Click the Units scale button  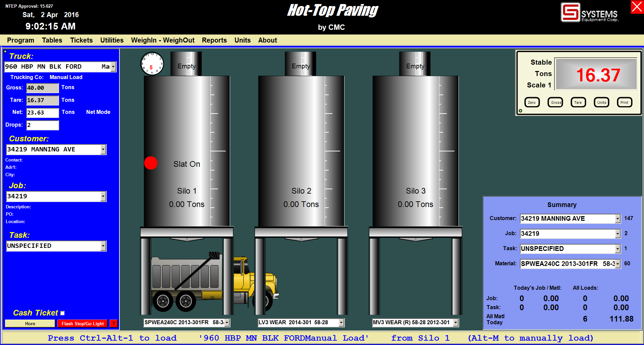point(602,102)
